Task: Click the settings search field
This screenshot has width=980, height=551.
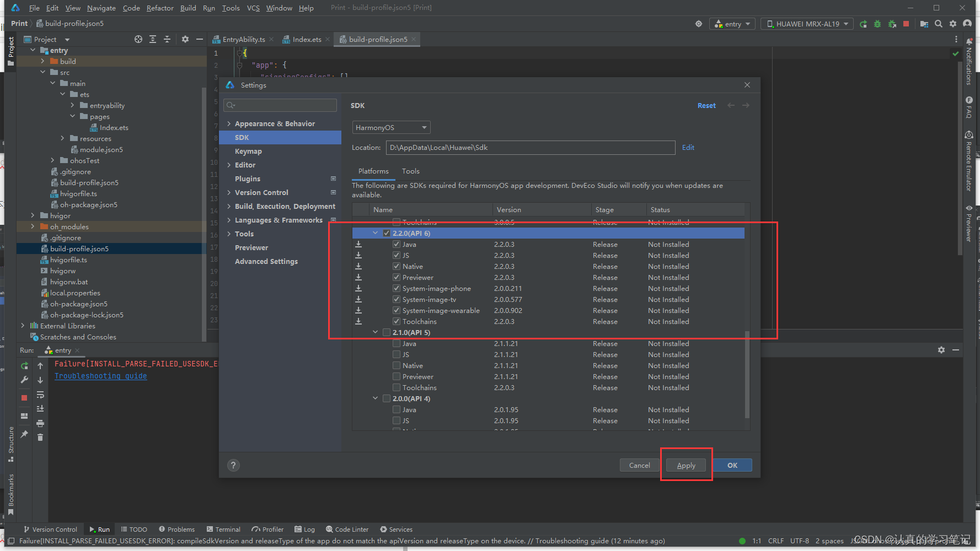Action: coord(280,105)
